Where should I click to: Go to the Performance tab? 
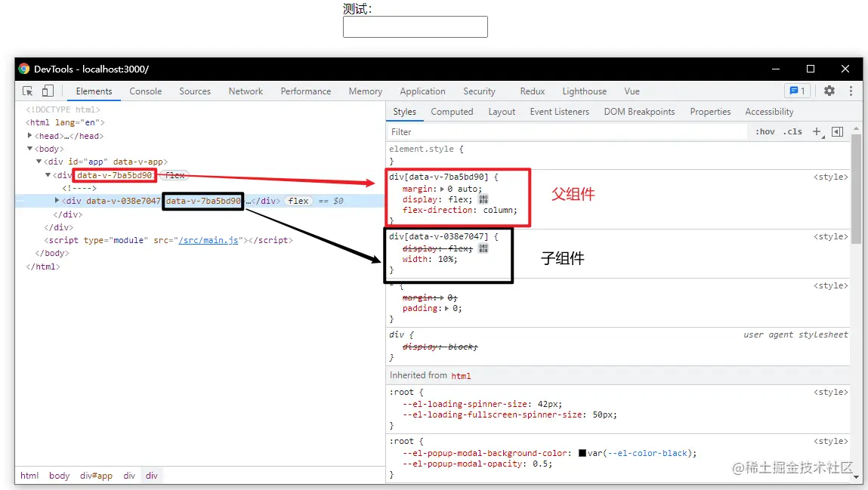[x=305, y=91]
